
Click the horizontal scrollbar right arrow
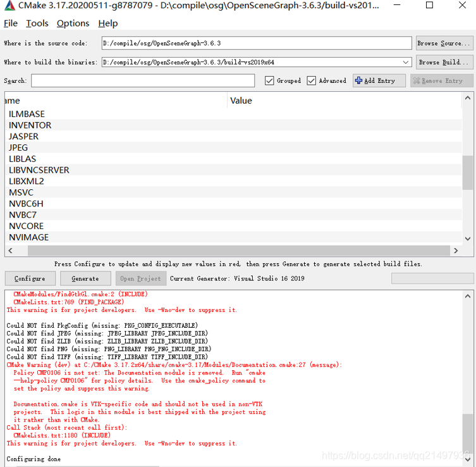(456, 251)
